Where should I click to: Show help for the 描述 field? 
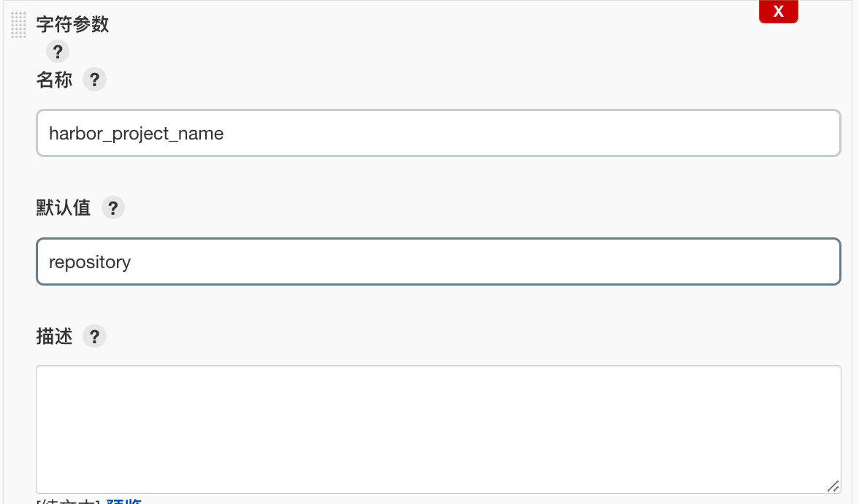tap(94, 337)
